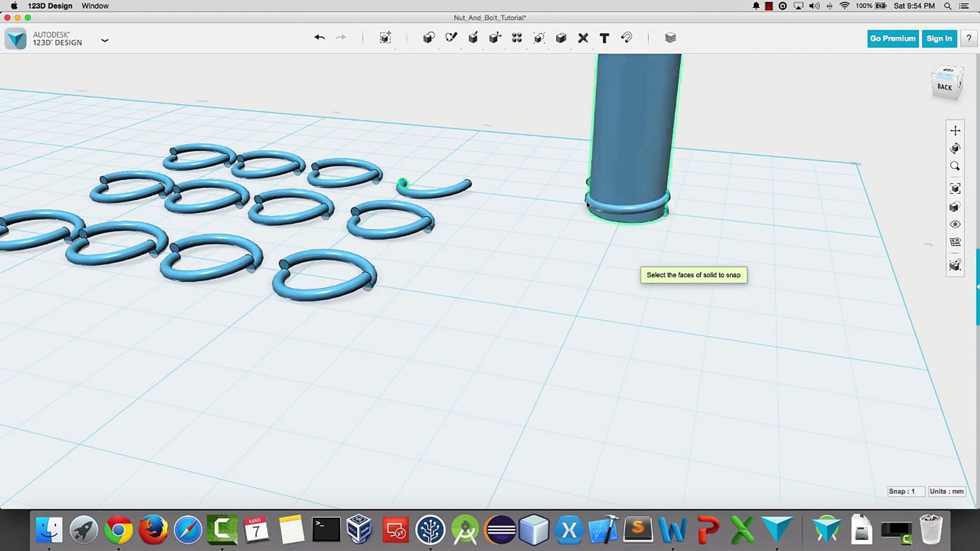The width and height of the screenshot is (980, 551).
Task: Toggle the show/hide eye icon
Action: 955,224
